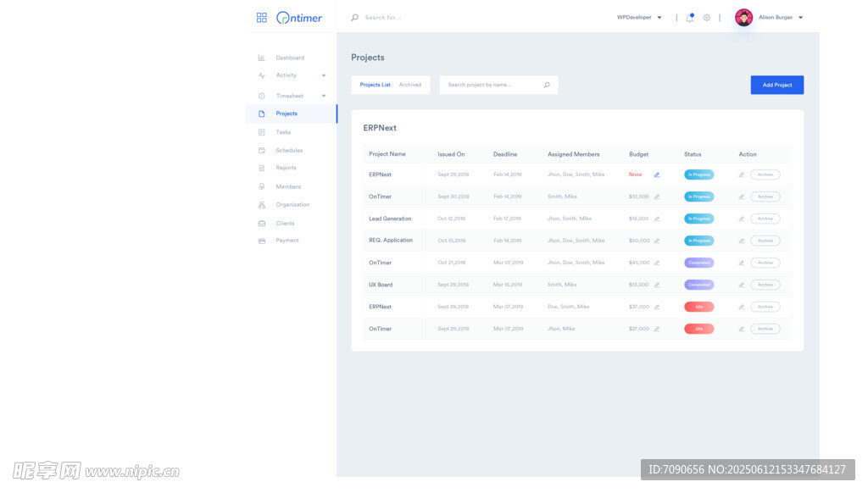The image size is (868, 493).
Task: Expand the Activity submenu arrow
Action: coord(324,75)
